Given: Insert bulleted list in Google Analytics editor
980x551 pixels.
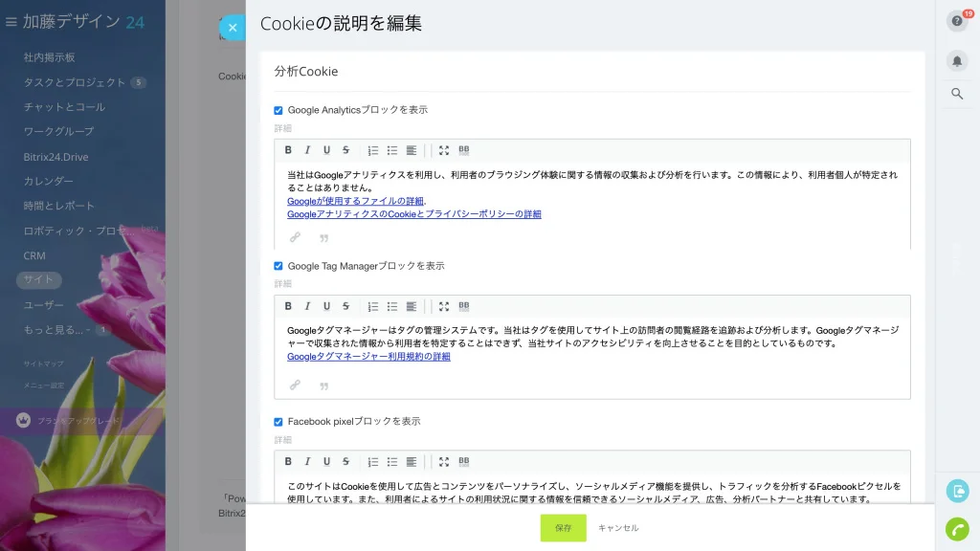Looking at the screenshot, I should tap(391, 150).
